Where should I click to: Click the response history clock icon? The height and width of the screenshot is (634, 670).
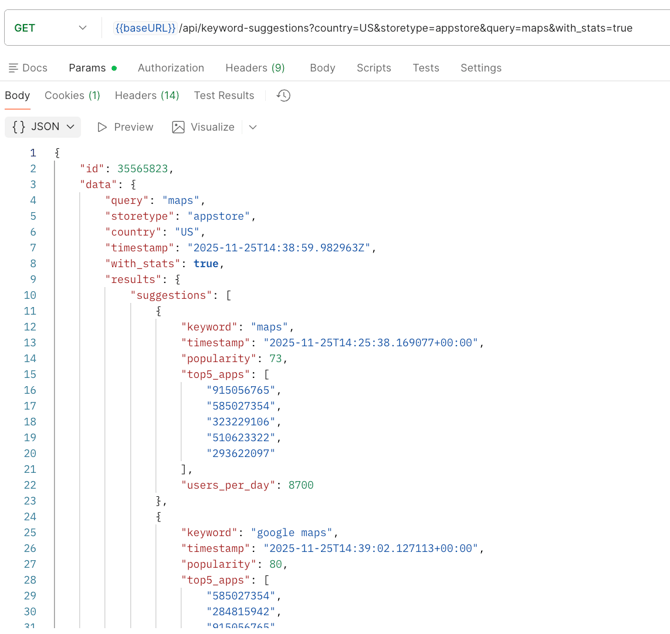click(284, 96)
